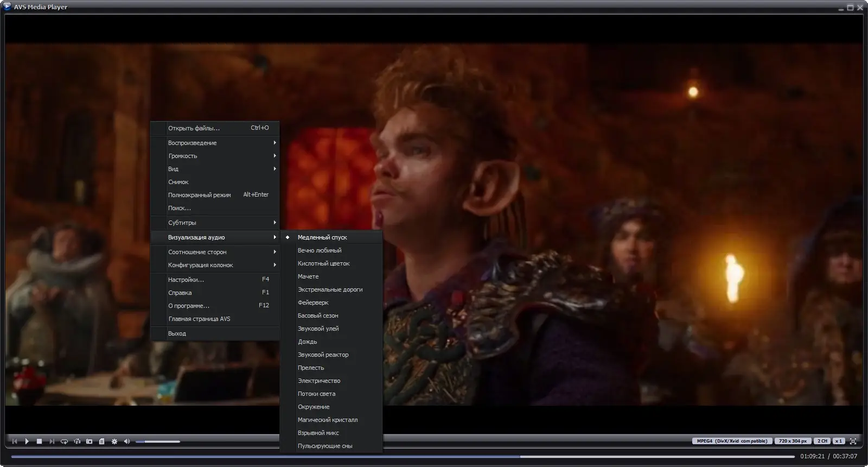Select the Электричество visualization
Viewport: 868px width, 467px height.
click(x=331, y=381)
